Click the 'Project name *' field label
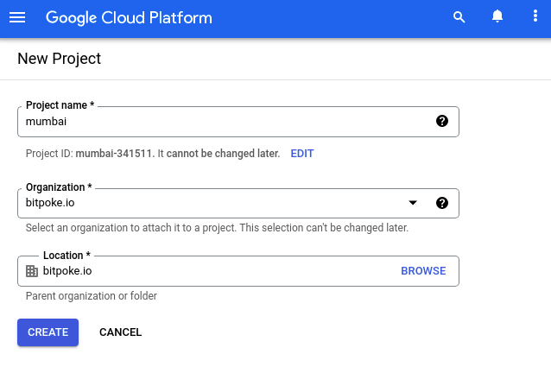This screenshot has width=551, height=392. 60,105
